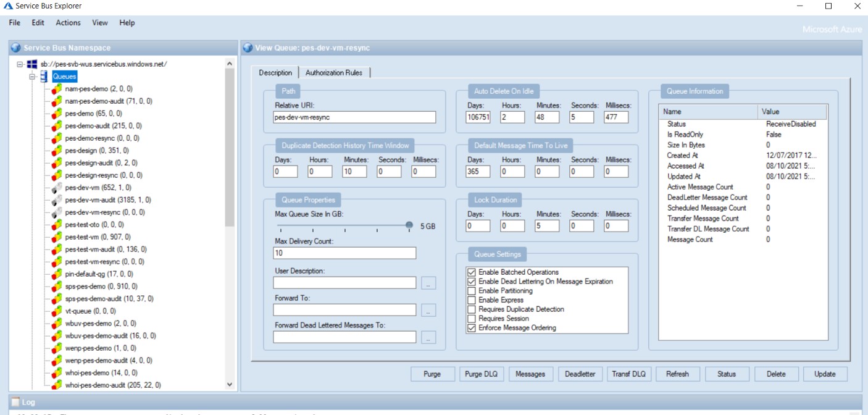Click the nam-pes-demo-audit queue icon
868x415 pixels.
(x=56, y=101)
